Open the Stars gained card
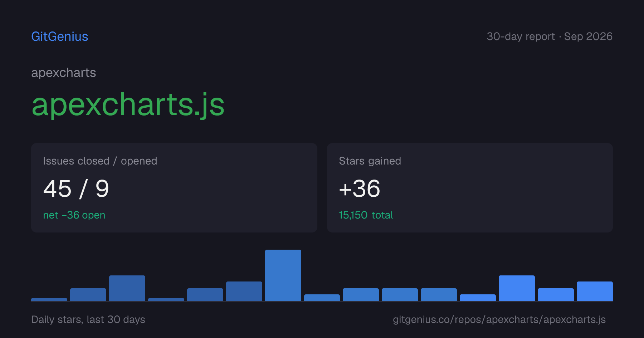 [470, 188]
